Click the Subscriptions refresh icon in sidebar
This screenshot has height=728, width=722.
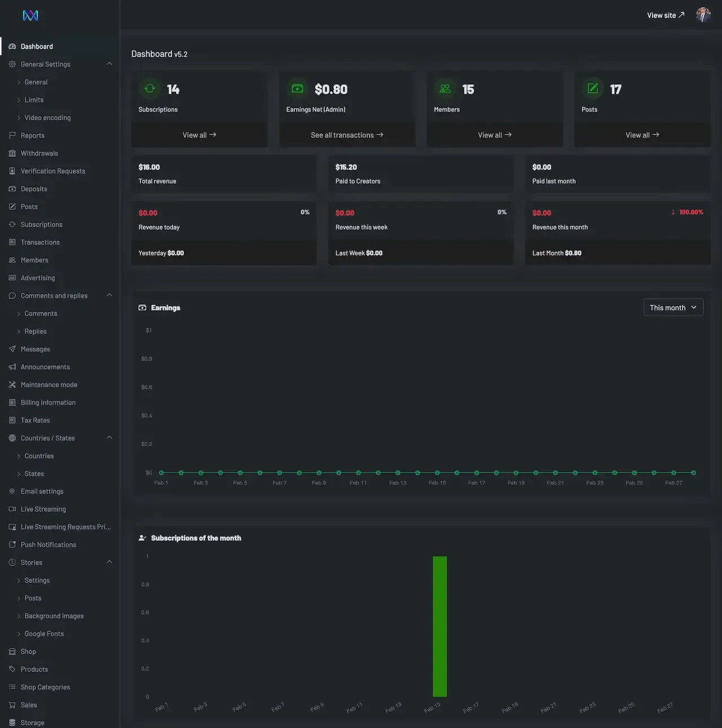pos(12,224)
